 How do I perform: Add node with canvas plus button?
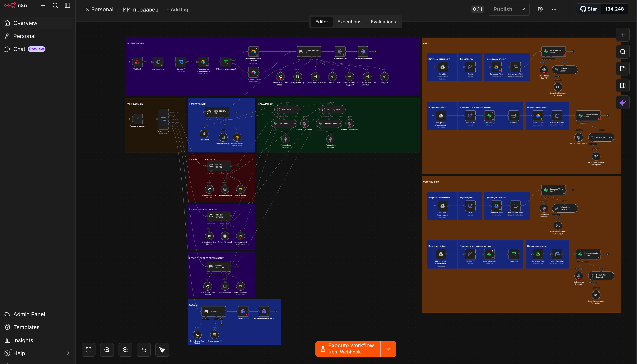click(x=623, y=35)
